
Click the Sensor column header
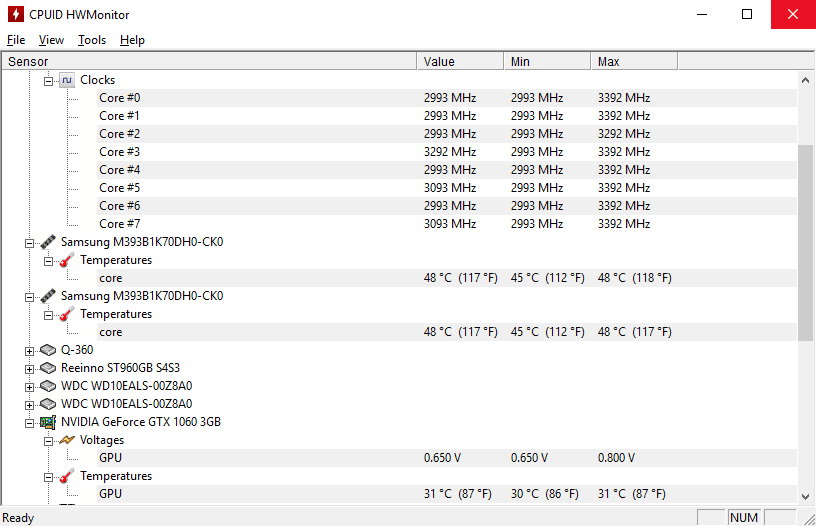(x=209, y=61)
